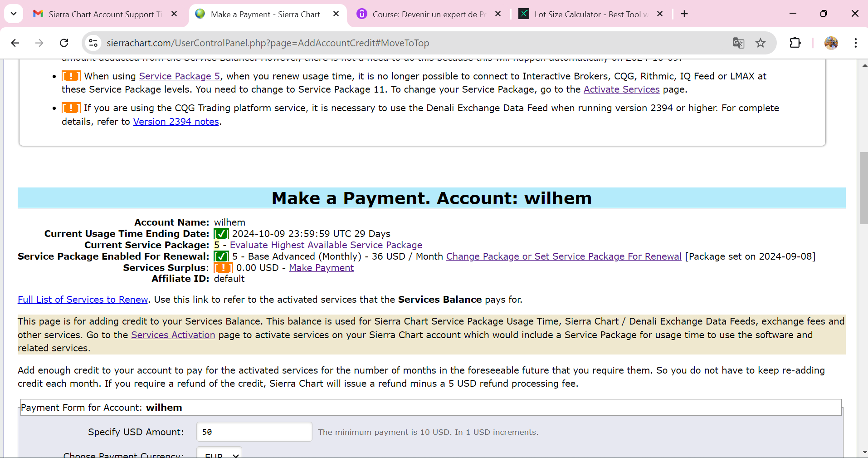Viewport: 868px width, 458px height.
Task: Click the Affiliate ID value default
Action: [229, 279]
